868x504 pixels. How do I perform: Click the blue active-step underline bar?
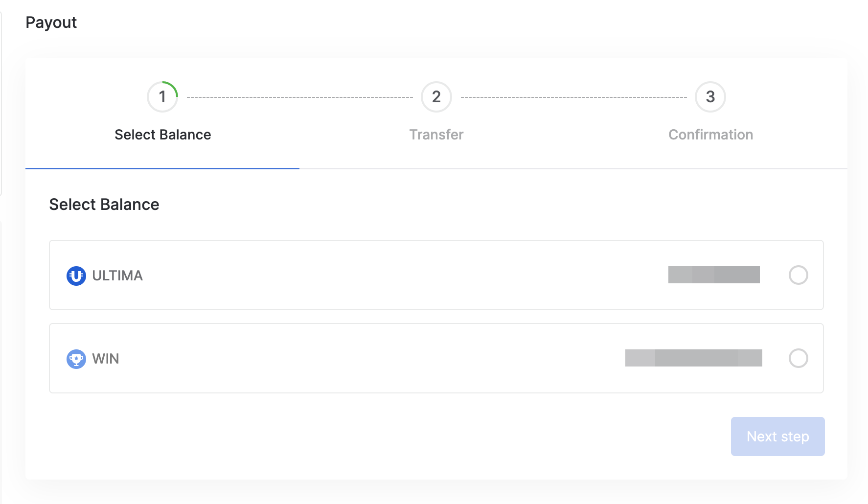[162, 169]
